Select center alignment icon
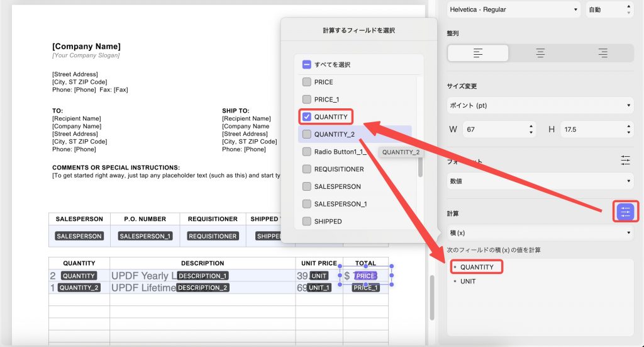The image size is (644, 347). point(540,53)
